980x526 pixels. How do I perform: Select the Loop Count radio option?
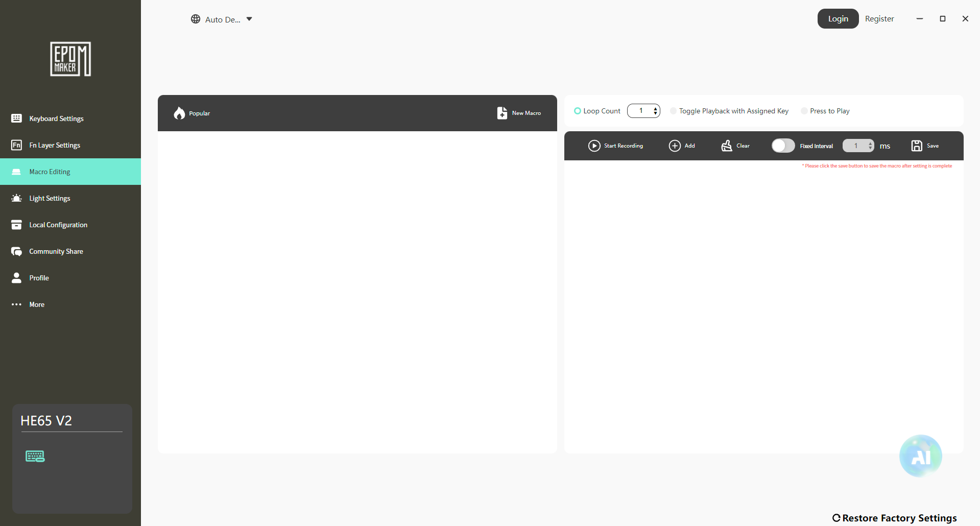point(578,111)
